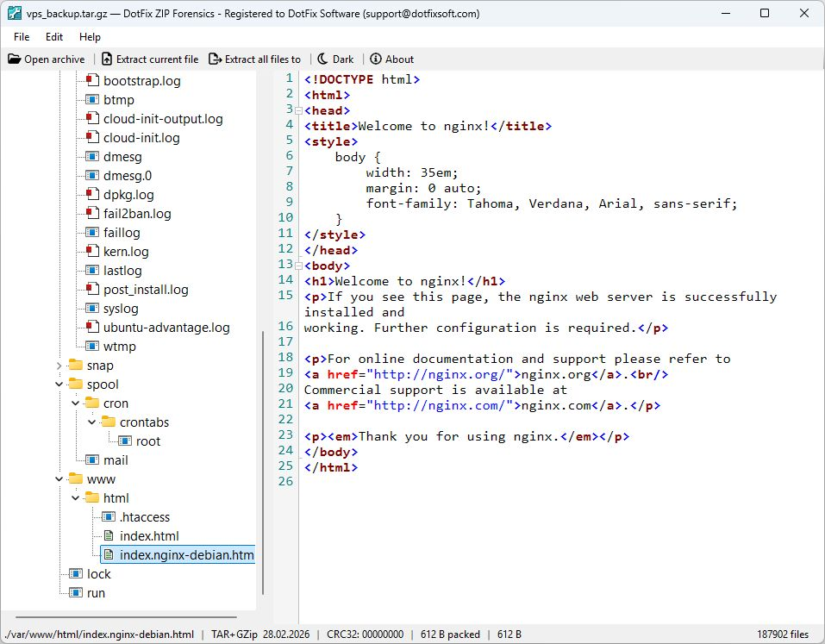Select the lock entry in tree
The image size is (825, 644).
click(x=98, y=573)
